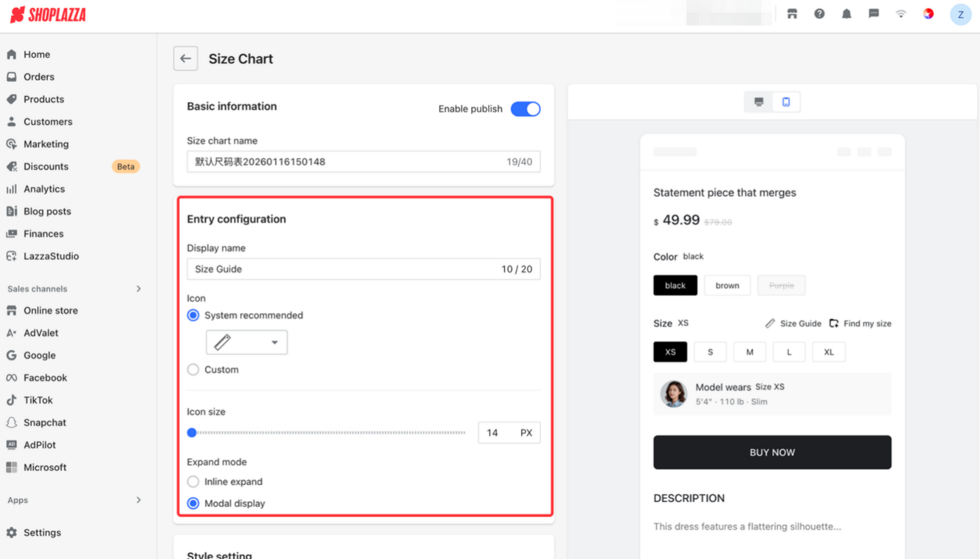Switch preview to desktop view icon

[x=759, y=102]
